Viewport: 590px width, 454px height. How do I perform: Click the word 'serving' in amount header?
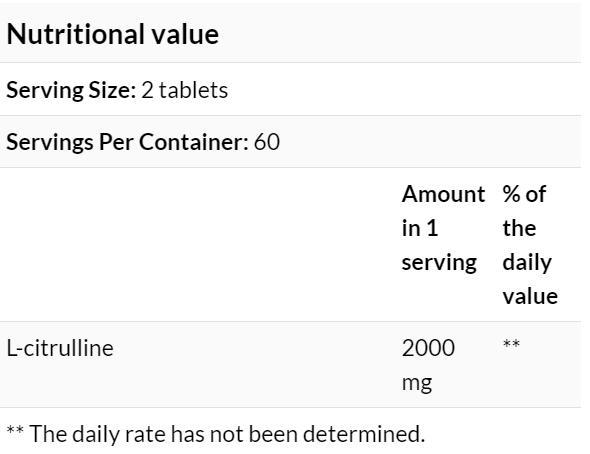(439, 263)
